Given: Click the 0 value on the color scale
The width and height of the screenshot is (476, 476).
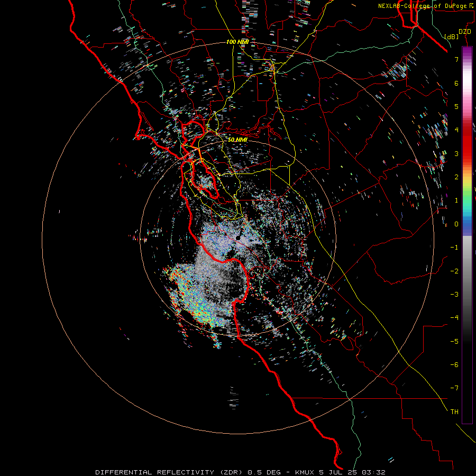Looking at the screenshot, I should point(456,224).
